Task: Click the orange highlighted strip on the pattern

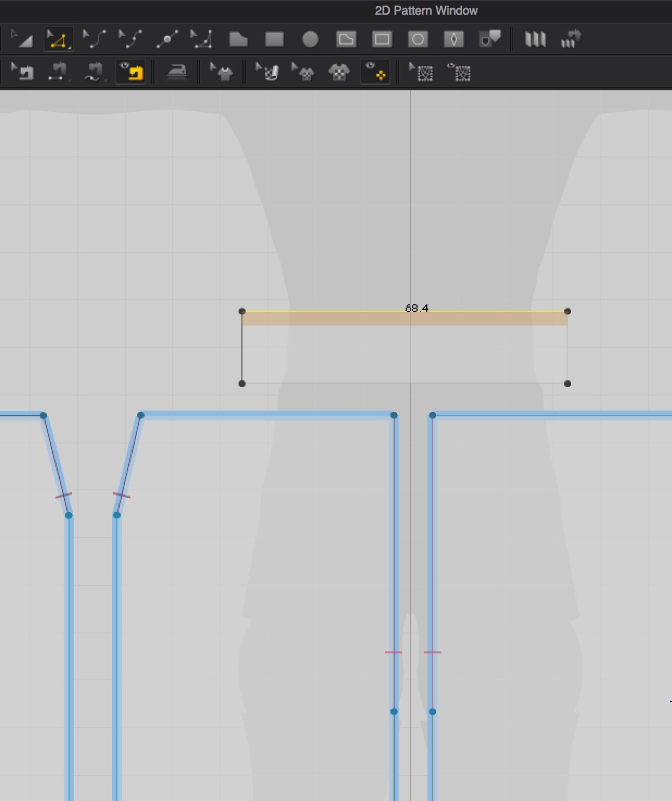Action: (x=404, y=319)
